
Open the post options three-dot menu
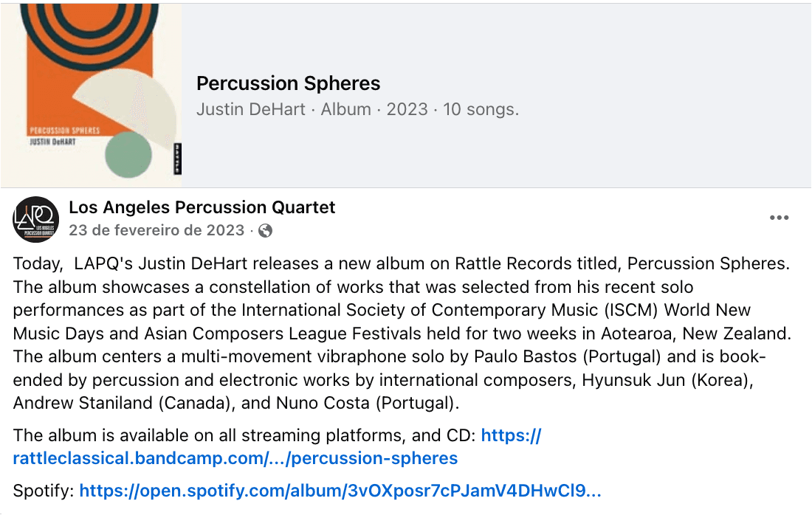777,218
